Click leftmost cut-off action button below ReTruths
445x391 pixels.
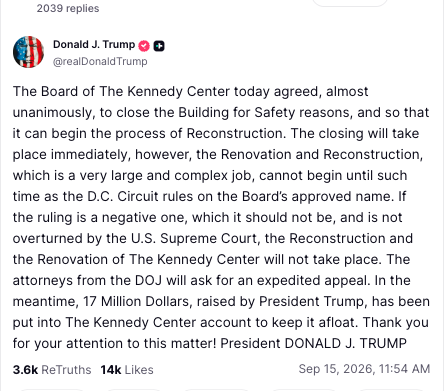coord(51,390)
